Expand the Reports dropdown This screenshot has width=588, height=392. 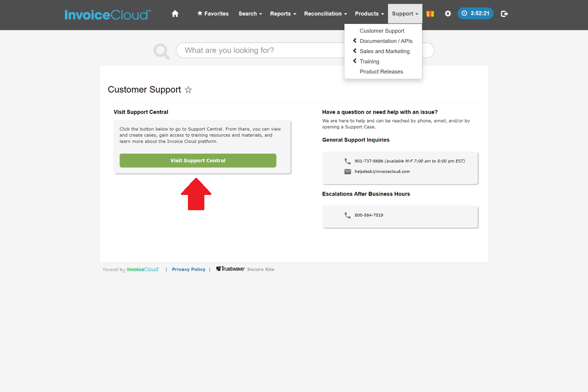tap(283, 14)
